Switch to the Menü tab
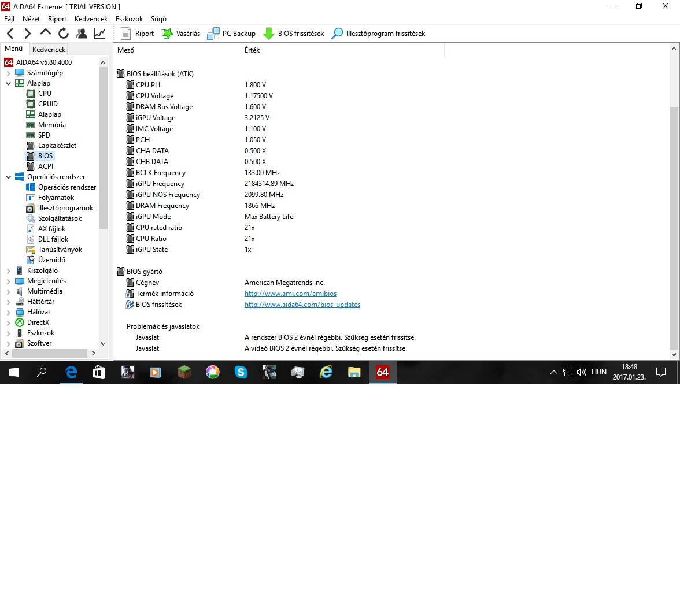This screenshot has height=616, width=680. tap(14, 49)
